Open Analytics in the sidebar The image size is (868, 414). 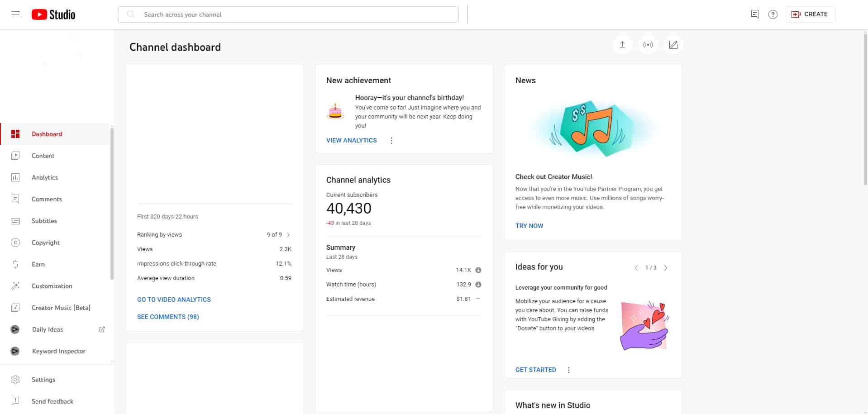(x=45, y=177)
